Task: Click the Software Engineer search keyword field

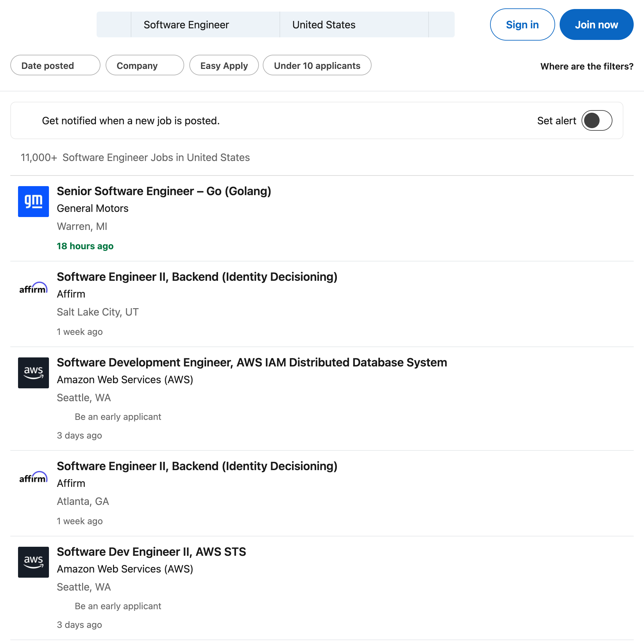Action: [205, 25]
